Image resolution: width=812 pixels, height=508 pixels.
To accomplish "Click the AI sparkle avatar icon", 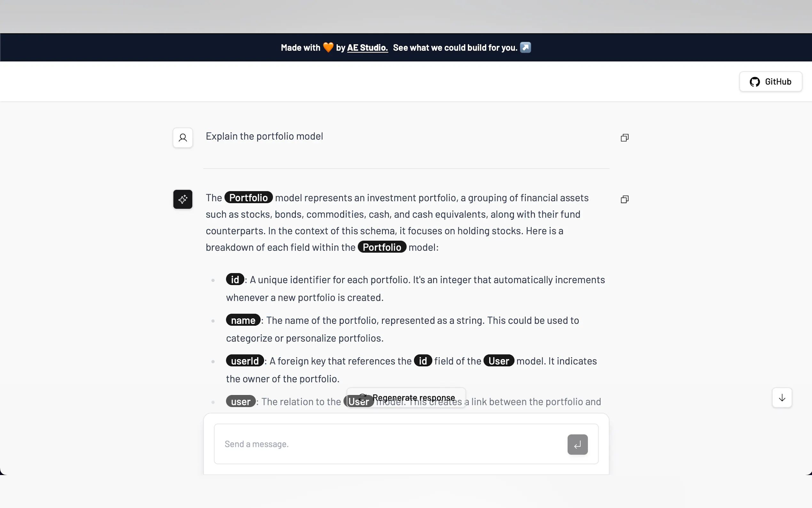I will (x=183, y=200).
